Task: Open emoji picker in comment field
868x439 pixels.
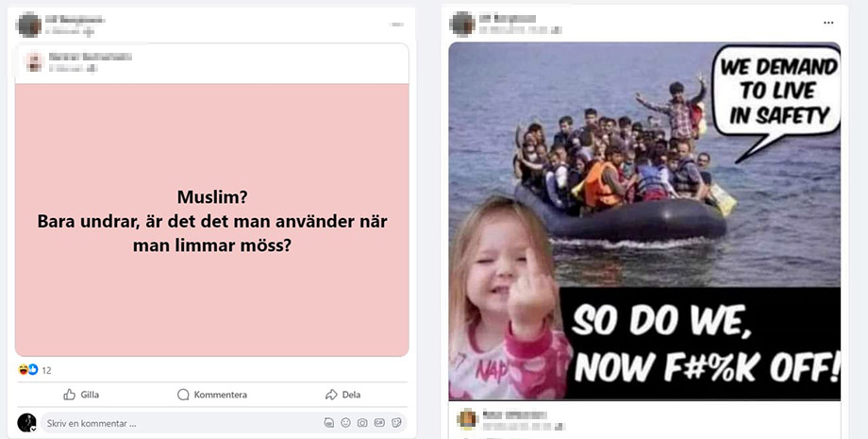Action: pos(345,423)
